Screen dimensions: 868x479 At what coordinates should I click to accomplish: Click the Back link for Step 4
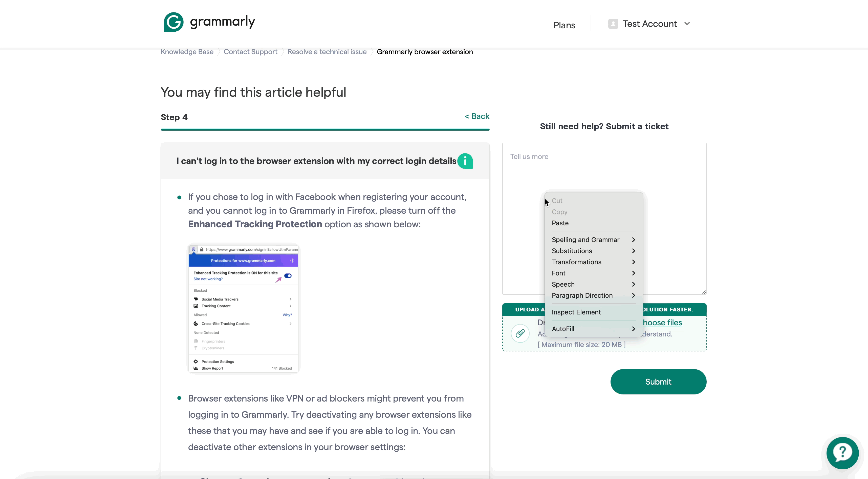(477, 116)
